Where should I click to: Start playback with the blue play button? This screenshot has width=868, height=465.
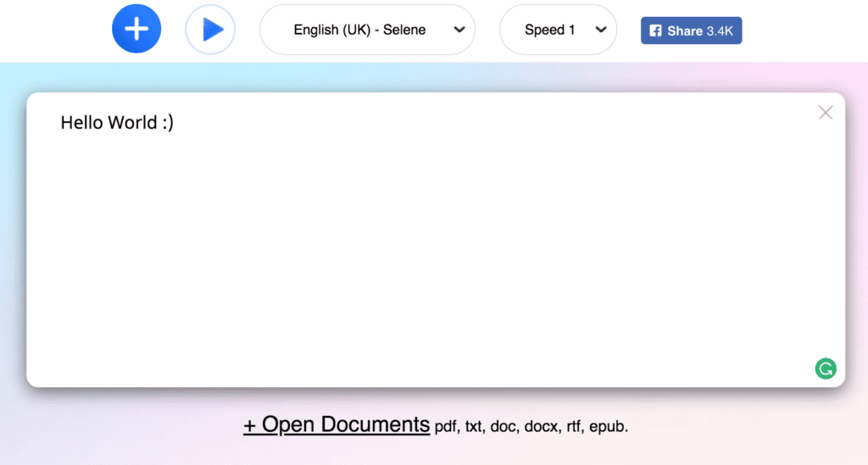coord(210,30)
